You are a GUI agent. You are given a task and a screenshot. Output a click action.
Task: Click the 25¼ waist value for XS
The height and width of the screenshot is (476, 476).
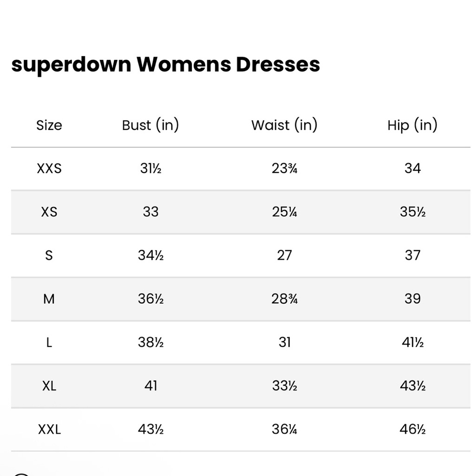(x=285, y=212)
